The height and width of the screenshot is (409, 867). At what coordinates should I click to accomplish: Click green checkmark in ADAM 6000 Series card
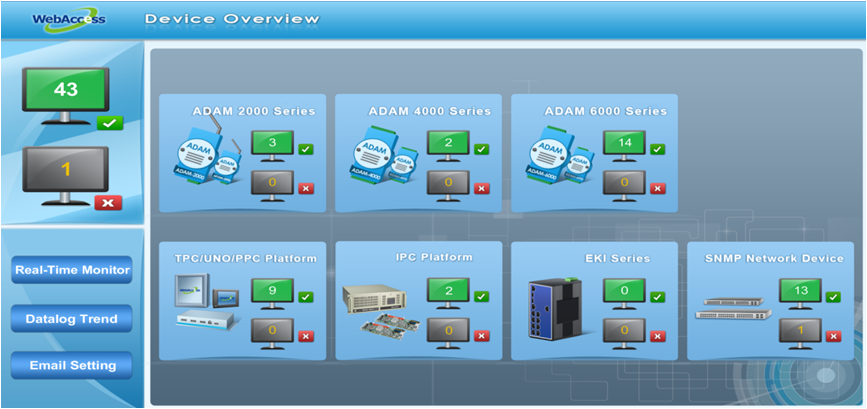[657, 149]
